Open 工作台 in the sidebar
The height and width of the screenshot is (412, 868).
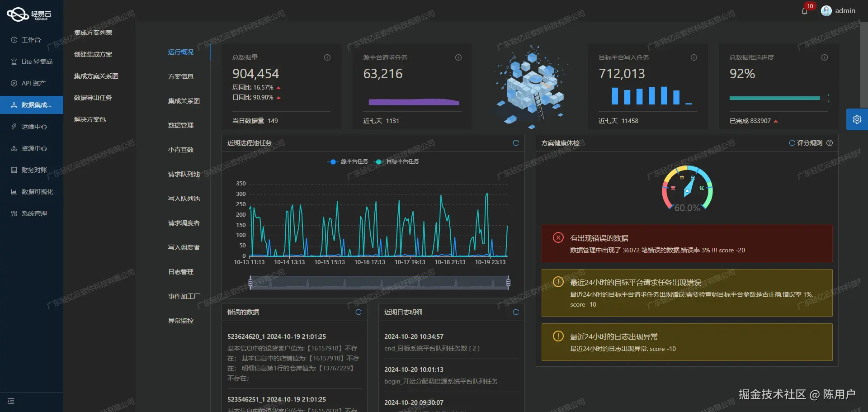tap(32, 40)
